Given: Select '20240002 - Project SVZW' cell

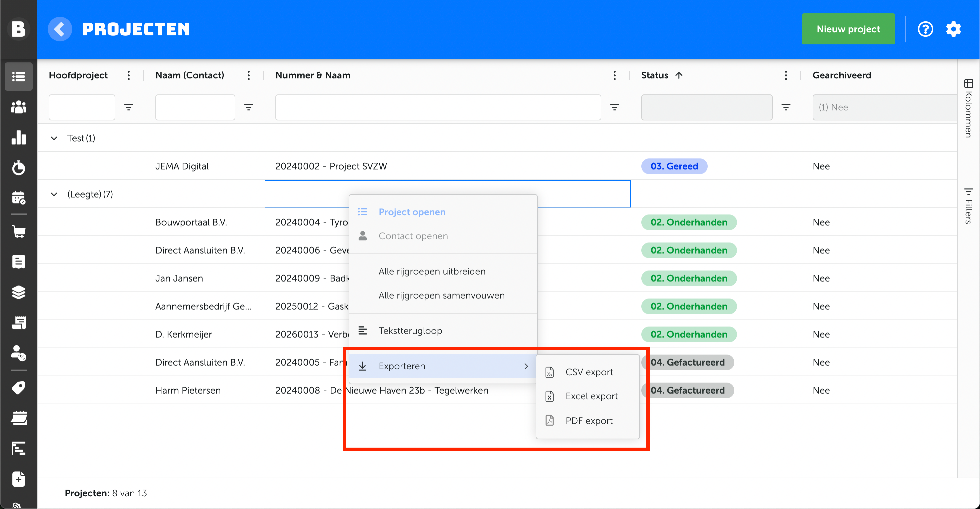Looking at the screenshot, I should (331, 166).
